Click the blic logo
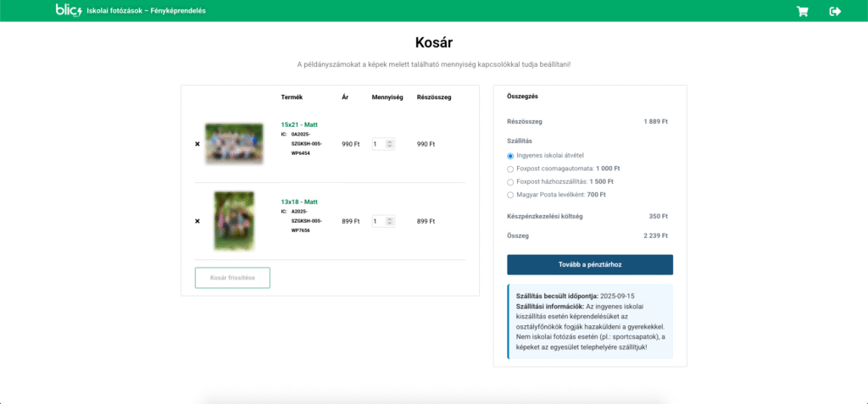Screen dimensions: 868x404 pyautogui.click(x=69, y=10)
